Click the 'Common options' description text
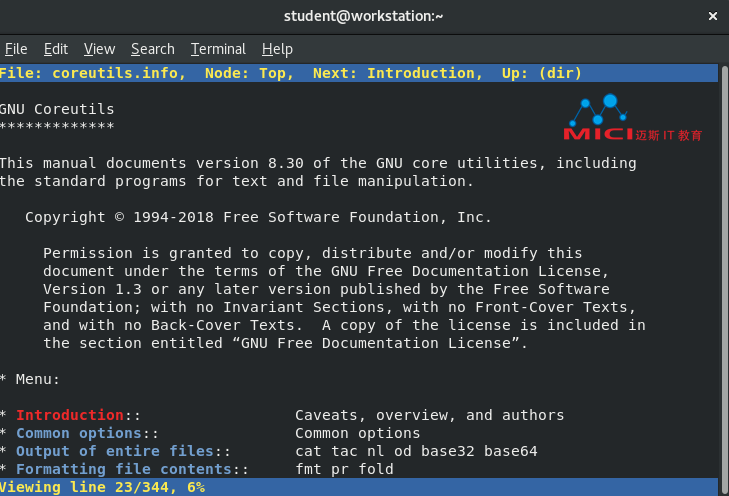 click(358, 433)
